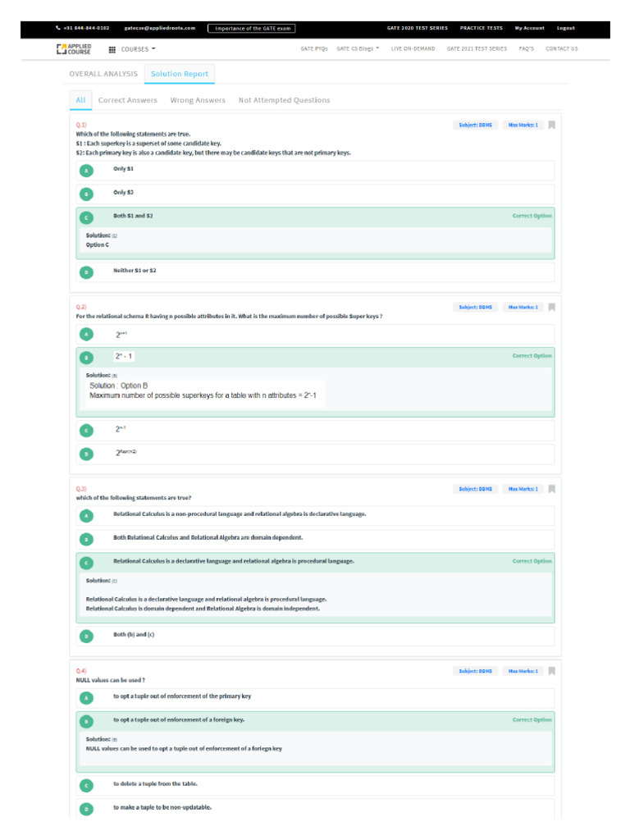This screenshot has height=840, width=630.
Task: Click the grid icon next to Courses
Action: pyautogui.click(x=112, y=49)
